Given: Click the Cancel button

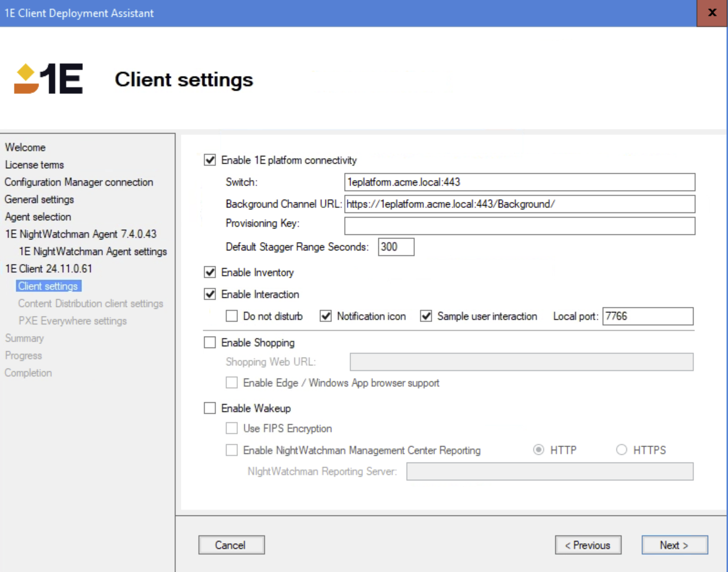Looking at the screenshot, I should [232, 545].
